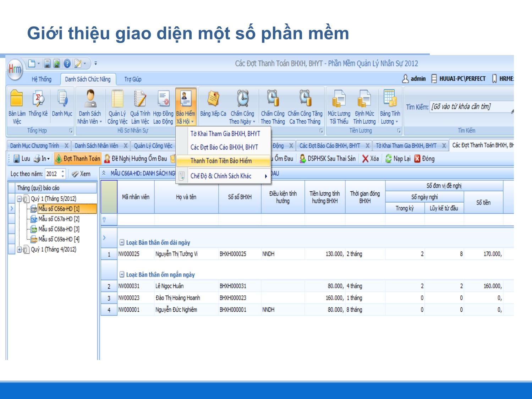Open Quá Trình Làm Việc icon
The height and width of the screenshot is (399, 532).
[x=140, y=106]
